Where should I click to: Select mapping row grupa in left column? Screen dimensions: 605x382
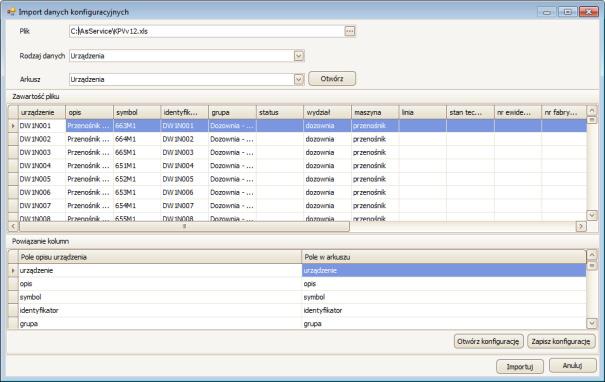coord(160,324)
